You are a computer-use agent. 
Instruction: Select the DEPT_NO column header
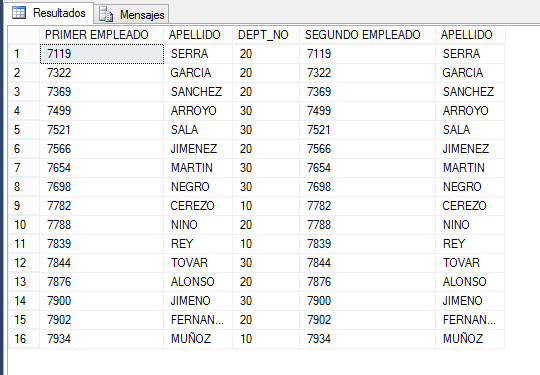tap(266, 35)
